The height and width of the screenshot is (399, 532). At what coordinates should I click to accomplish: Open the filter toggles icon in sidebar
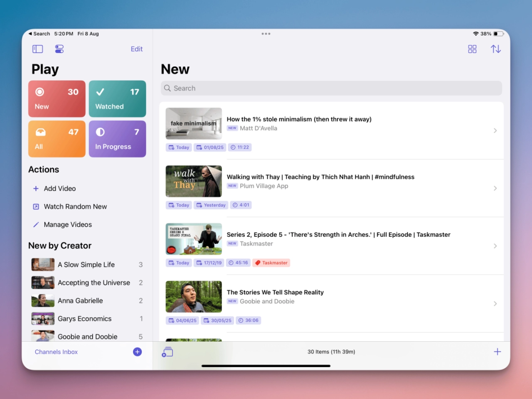pyautogui.click(x=59, y=49)
